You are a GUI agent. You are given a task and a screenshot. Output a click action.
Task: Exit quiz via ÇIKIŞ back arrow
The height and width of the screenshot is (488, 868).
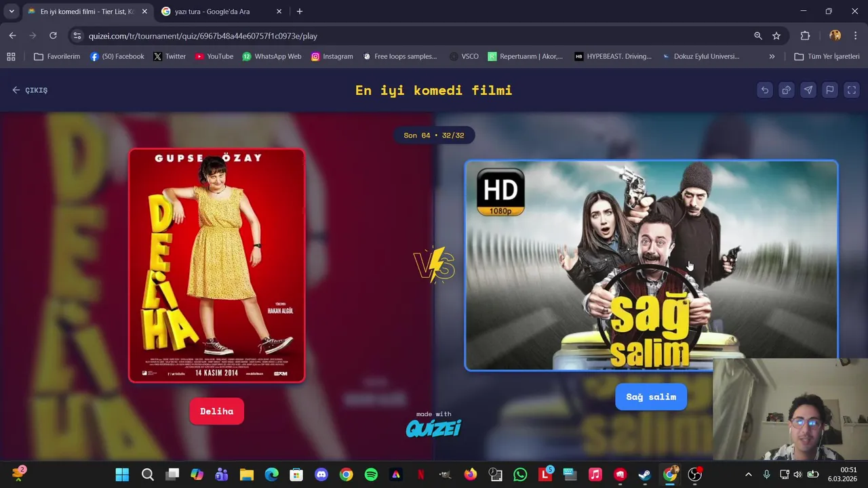click(x=30, y=90)
